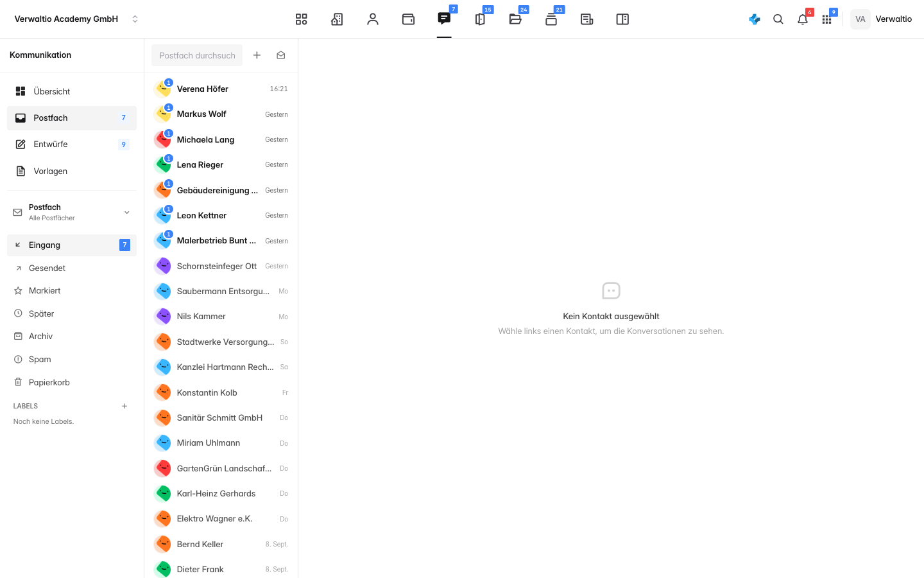This screenshot has width=924, height=578.
Task: Open the buildings module icon
Action: pyautogui.click(x=337, y=19)
